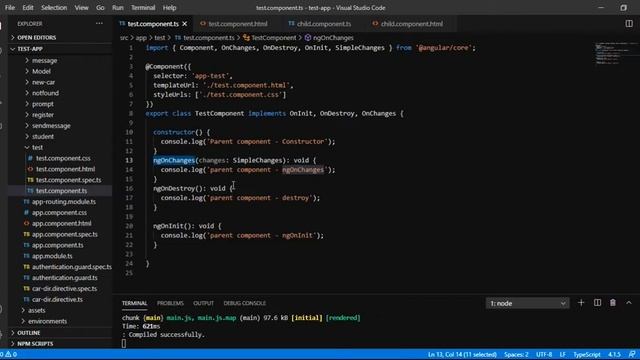Switch to the Output panel tab

pos(203,303)
